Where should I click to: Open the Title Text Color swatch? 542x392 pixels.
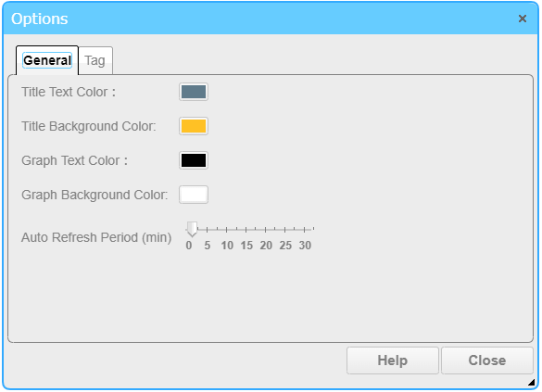194,92
